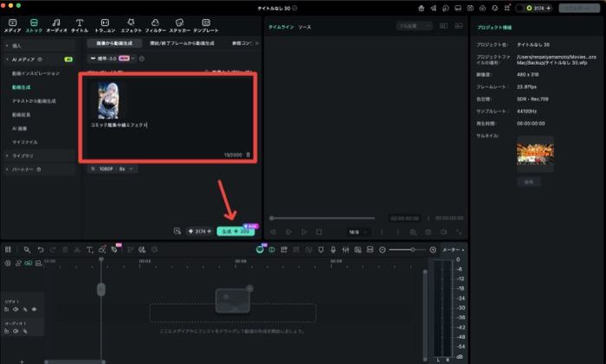The height and width of the screenshot is (364, 606).
Task: Expand the 個人 sidebar section
Action: (x=39, y=46)
